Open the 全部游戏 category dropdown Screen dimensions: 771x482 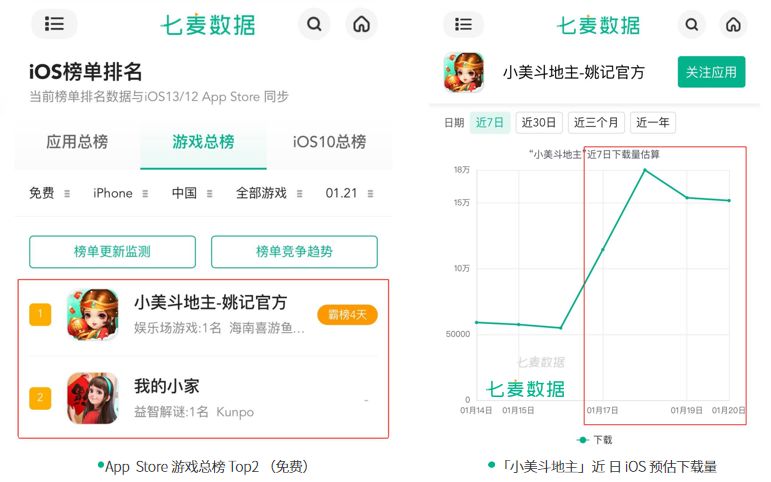[x=269, y=193]
